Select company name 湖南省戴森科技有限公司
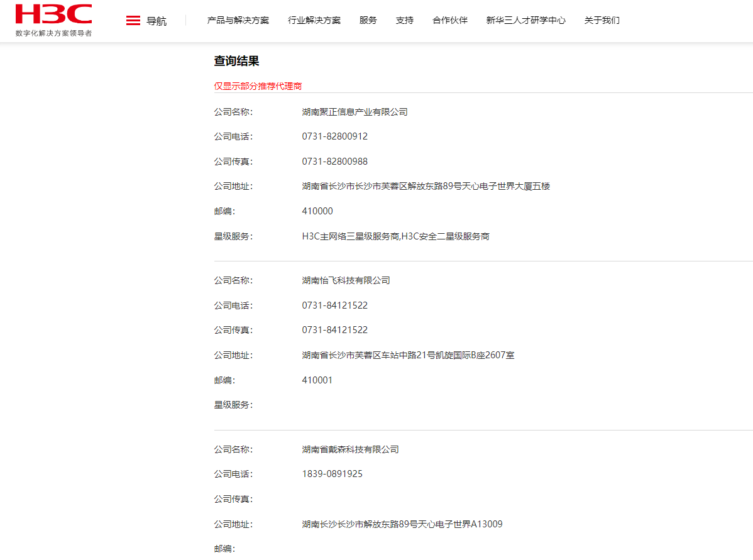This screenshot has width=753, height=560. click(x=351, y=449)
